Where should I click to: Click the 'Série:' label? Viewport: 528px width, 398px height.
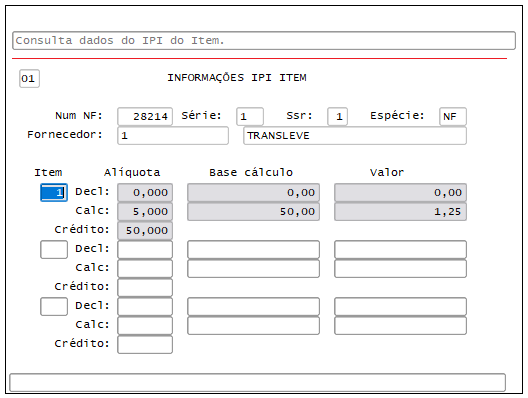(201, 115)
